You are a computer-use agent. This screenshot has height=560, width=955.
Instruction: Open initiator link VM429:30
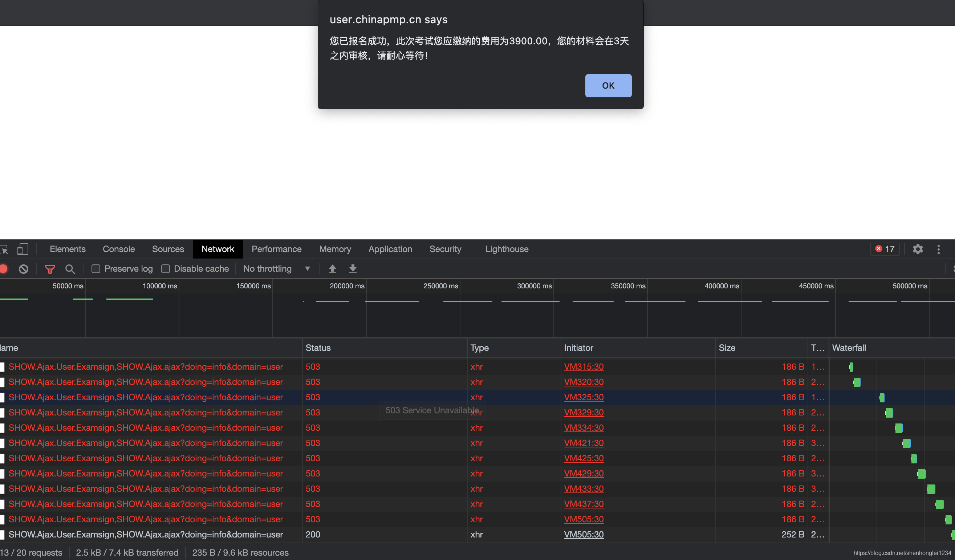584,473
